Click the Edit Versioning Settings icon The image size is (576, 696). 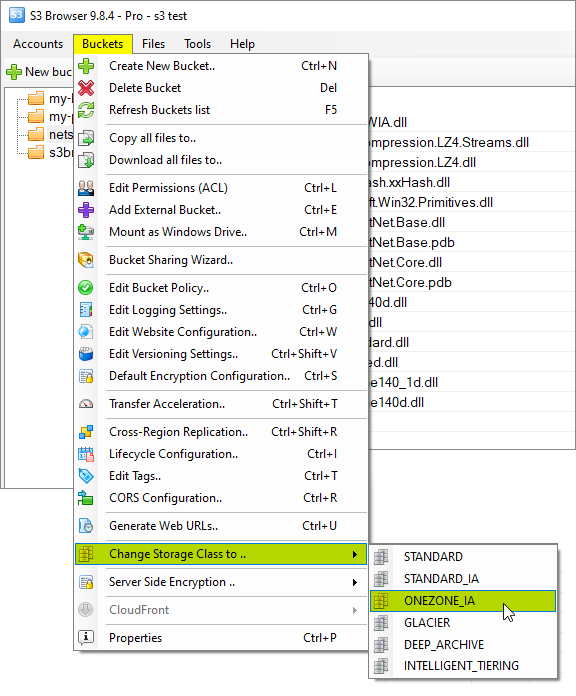(86, 354)
